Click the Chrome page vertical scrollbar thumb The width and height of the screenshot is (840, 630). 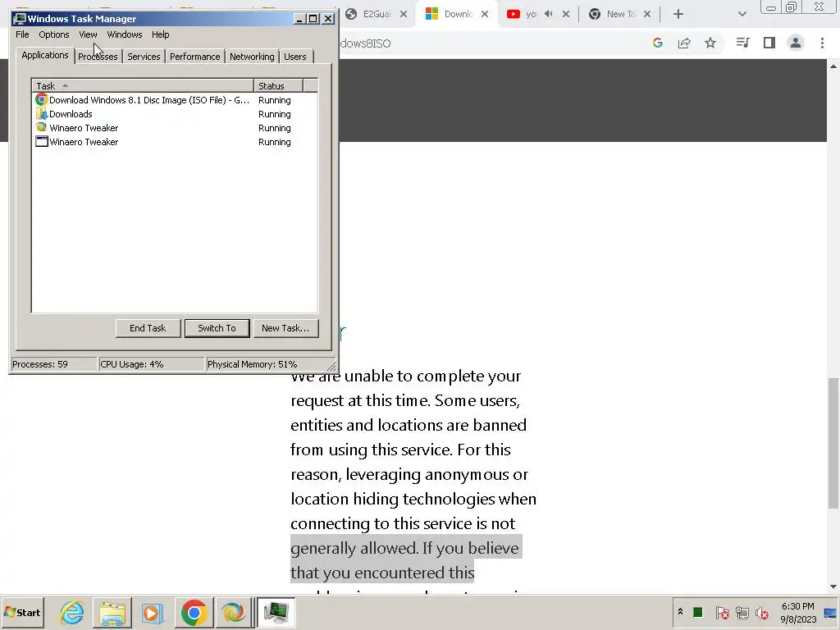tap(833, 444)
